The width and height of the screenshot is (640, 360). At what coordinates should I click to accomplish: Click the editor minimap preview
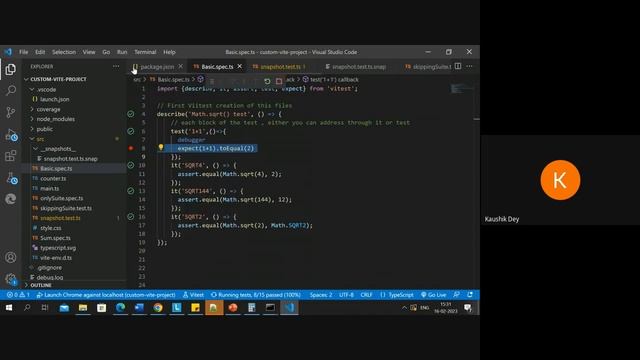pyautogui.click(x=462, y=88)
